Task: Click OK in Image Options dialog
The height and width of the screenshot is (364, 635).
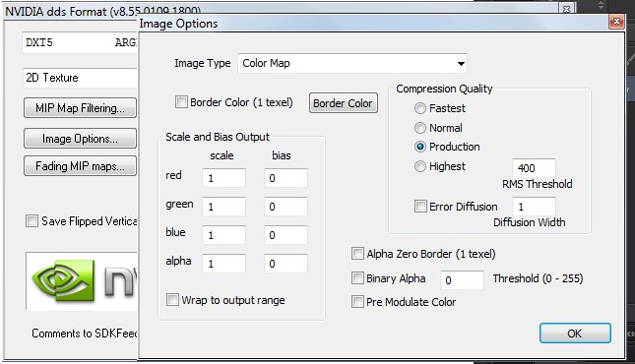Action: coord(575,334)
